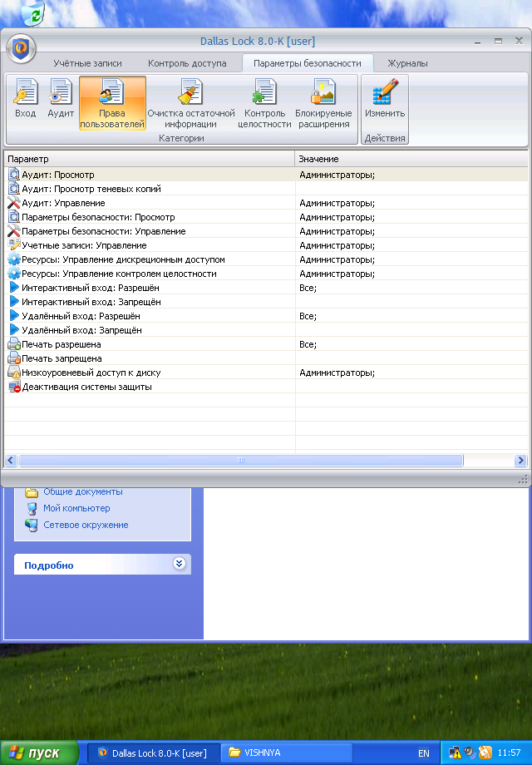Select the Права пользователей category

(x=112, y=103)
